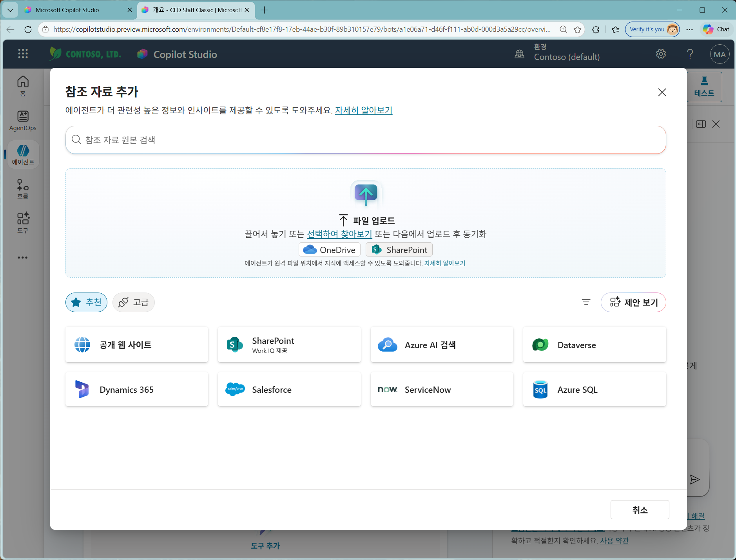
Task: Click the send arrow in chat
Action: (x=695, y=480)
